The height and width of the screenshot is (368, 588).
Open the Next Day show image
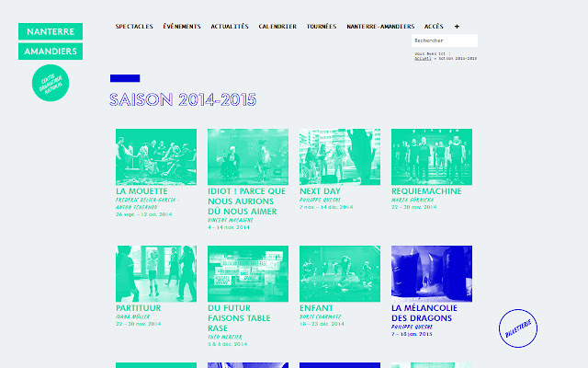click(340, 157)
